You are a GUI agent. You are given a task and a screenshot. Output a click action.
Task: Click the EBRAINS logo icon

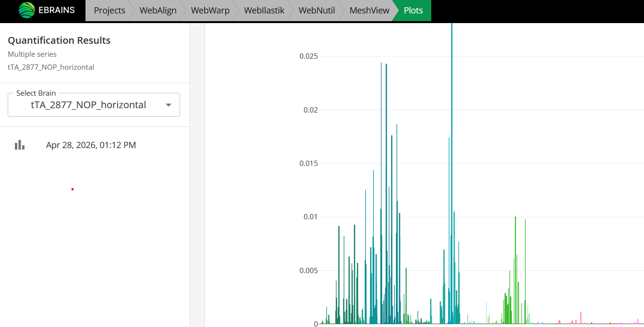click(27, 10)
